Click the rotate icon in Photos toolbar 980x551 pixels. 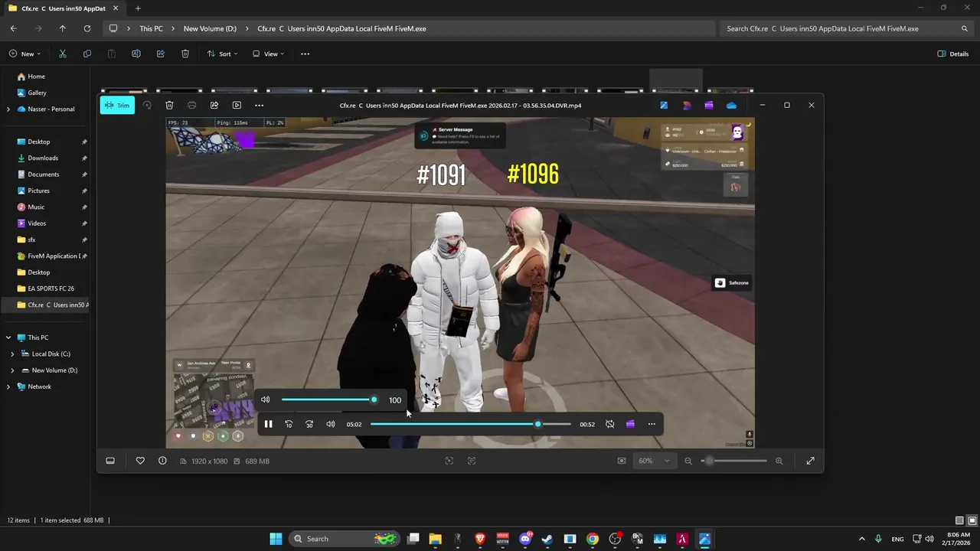point(147,105)
